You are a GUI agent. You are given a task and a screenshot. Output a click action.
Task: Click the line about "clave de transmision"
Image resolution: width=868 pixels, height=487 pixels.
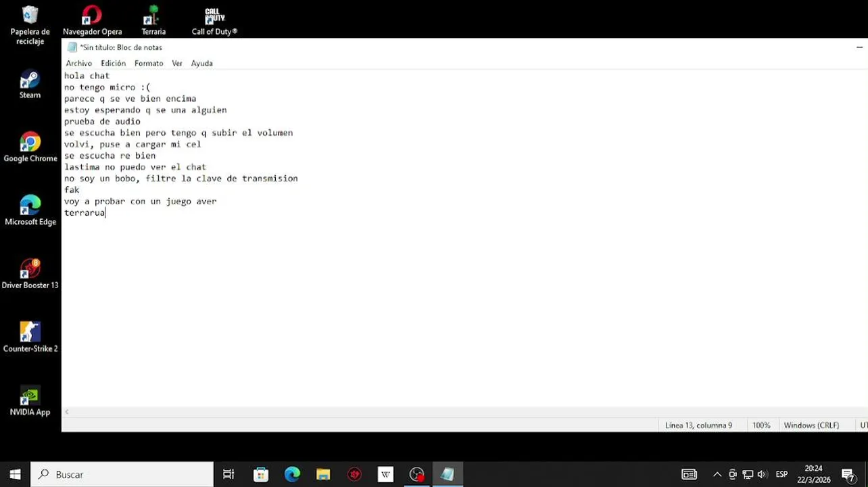[180, 179]
